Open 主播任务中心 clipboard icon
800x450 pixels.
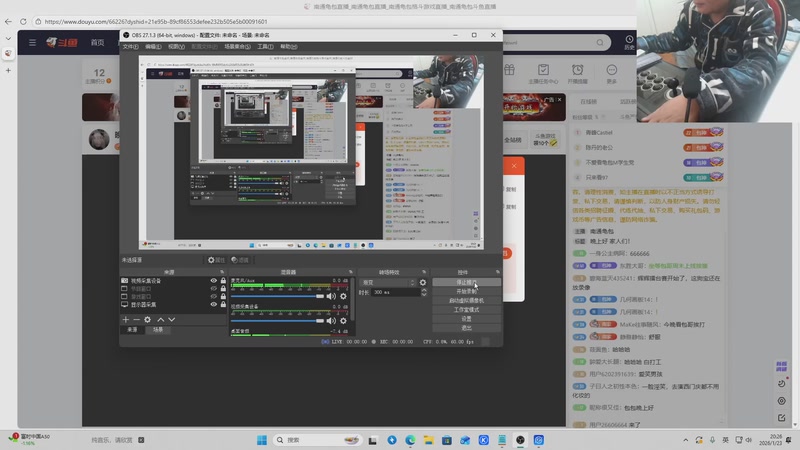point(543,73)
